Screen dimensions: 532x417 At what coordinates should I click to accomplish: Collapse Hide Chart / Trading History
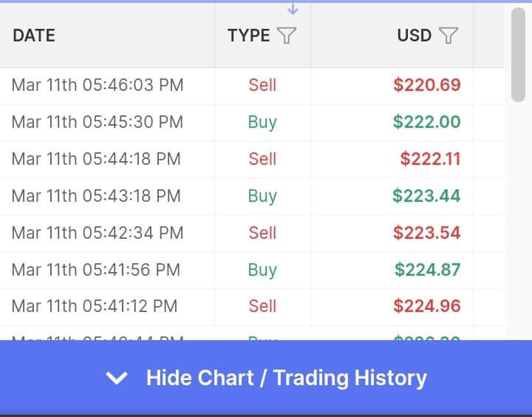[266, 378]
